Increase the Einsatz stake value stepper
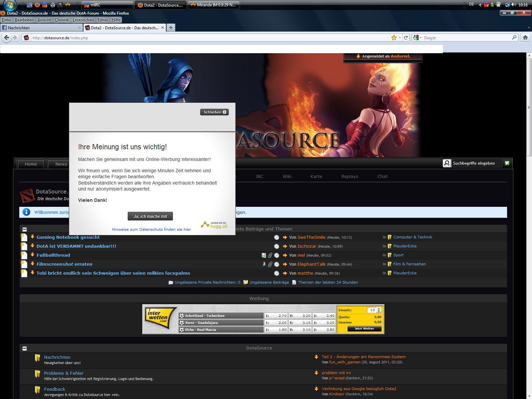The image size is (532, 399). coord(379,309)
